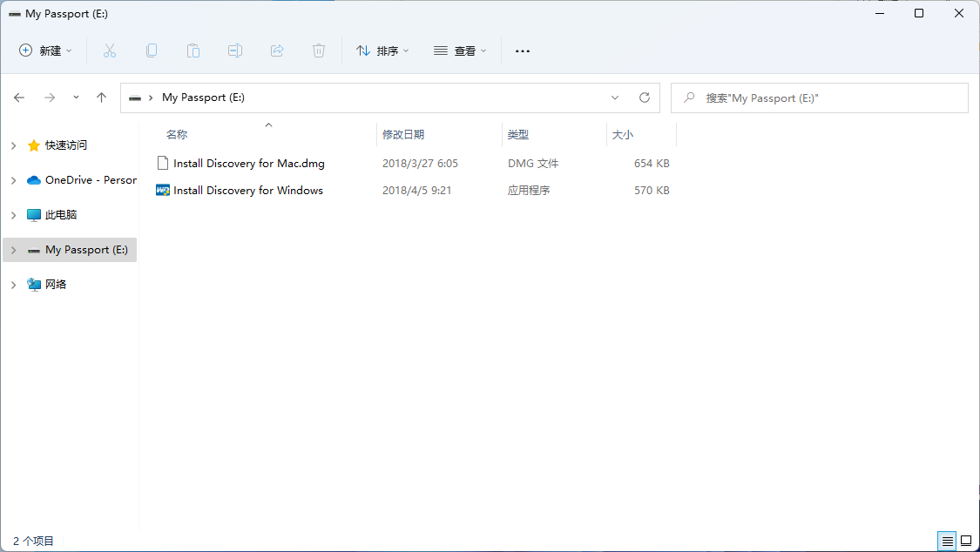
Task: Sort by the 大小 column header
Action: click(623, 134)
